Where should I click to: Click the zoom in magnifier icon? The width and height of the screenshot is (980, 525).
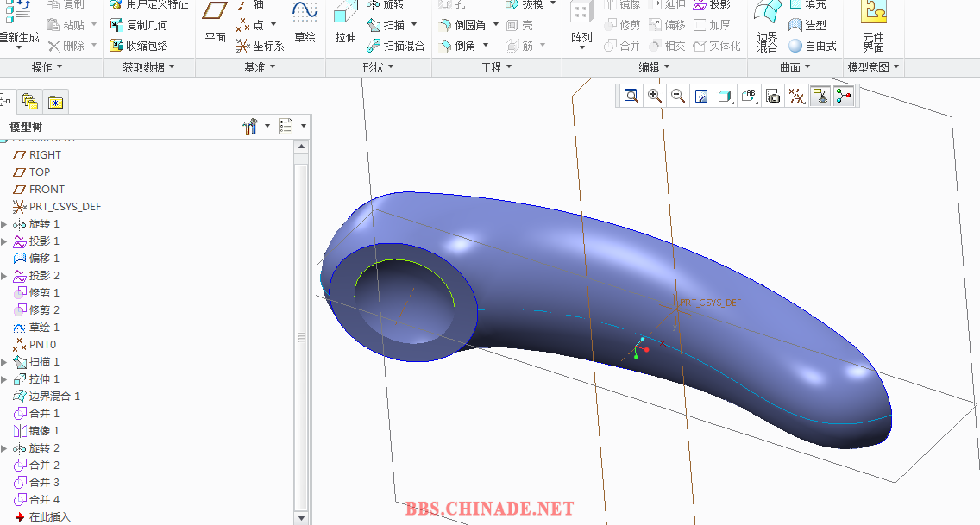655,97
